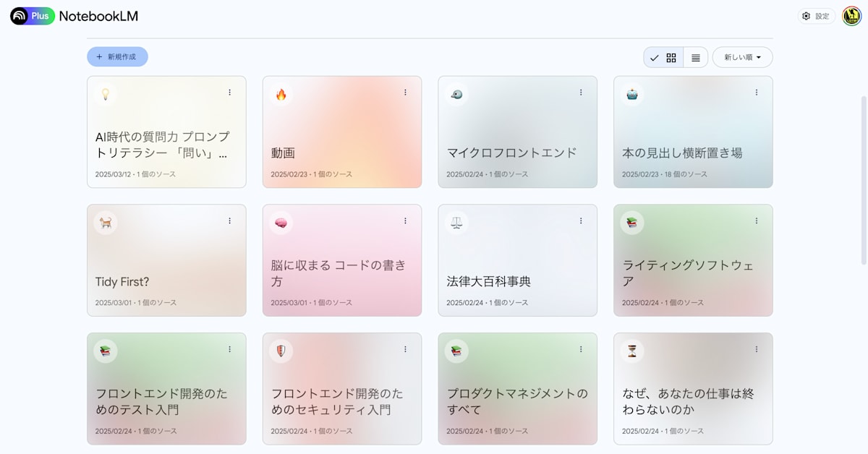Open the three-dot menu on マイクロフロントエンド card
This screenshot has width=868, height=454.
581,93
